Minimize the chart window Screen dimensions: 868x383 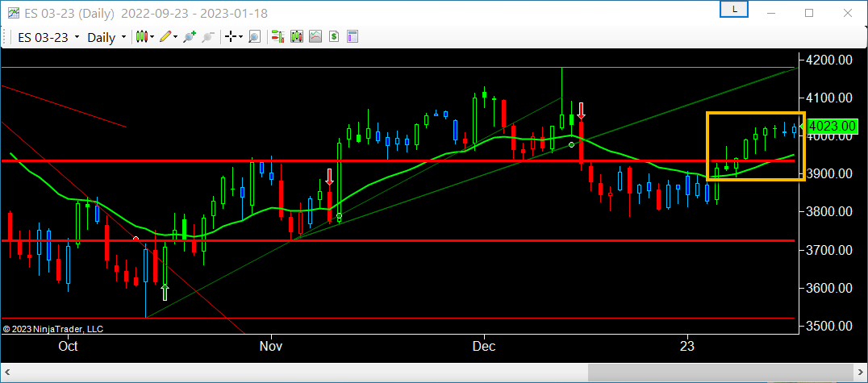[x=772, y=13]
